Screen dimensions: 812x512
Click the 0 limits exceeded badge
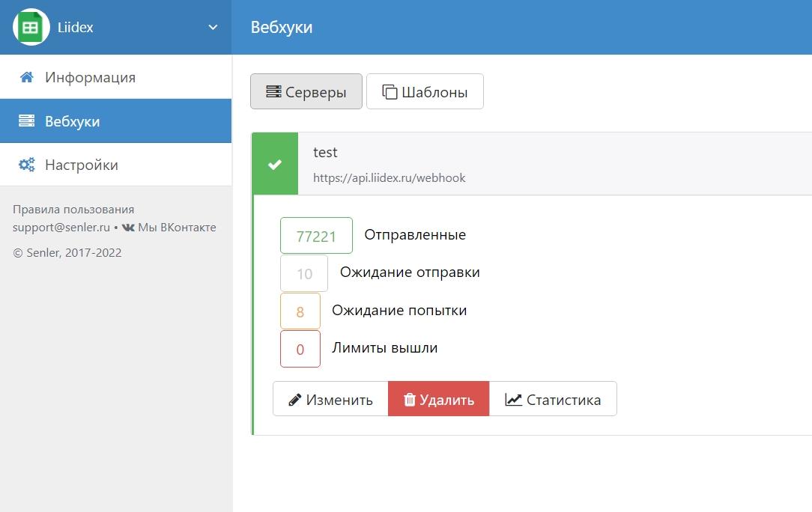click(300, 350)
